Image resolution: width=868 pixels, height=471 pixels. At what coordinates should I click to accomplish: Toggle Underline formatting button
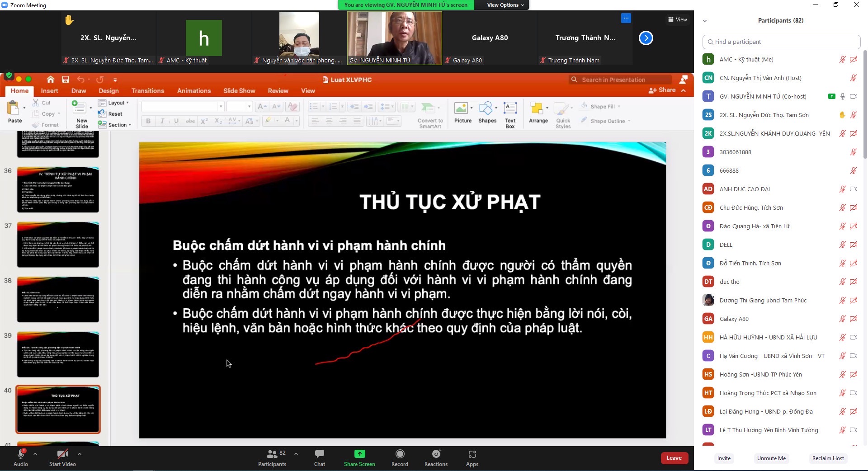(176, 121)
